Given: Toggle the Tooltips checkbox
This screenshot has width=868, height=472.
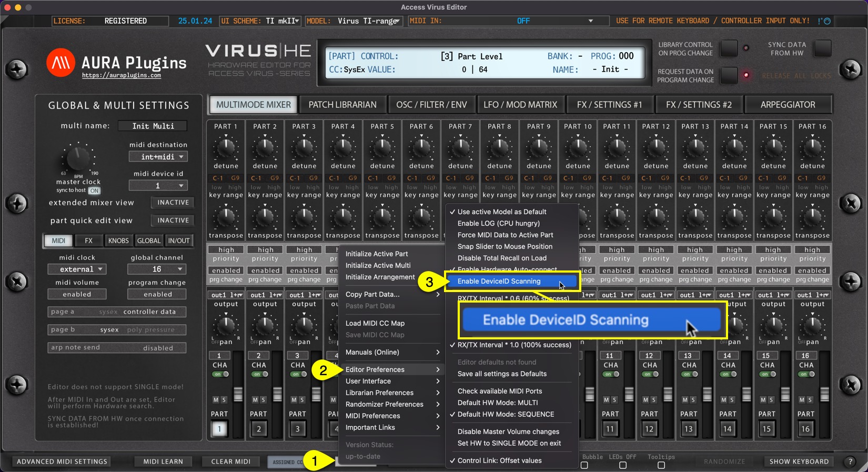Looking at the screenshot, I should 661,465.
